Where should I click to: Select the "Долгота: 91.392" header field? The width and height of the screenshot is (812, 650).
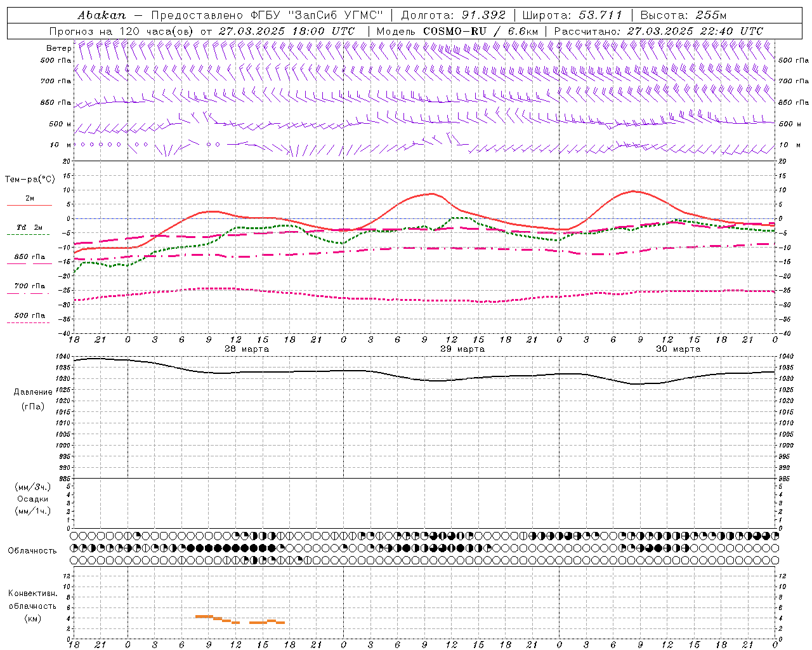click(454, 15)
